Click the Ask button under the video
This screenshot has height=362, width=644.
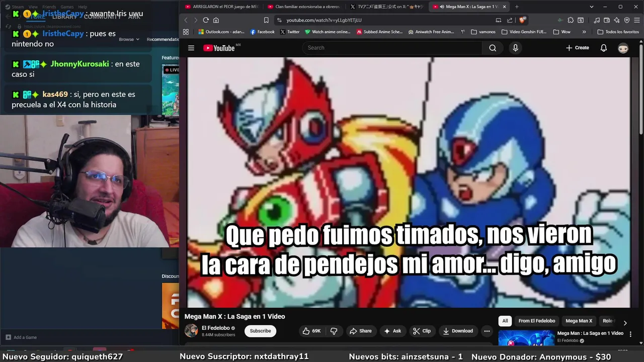[x=392, y=331]
